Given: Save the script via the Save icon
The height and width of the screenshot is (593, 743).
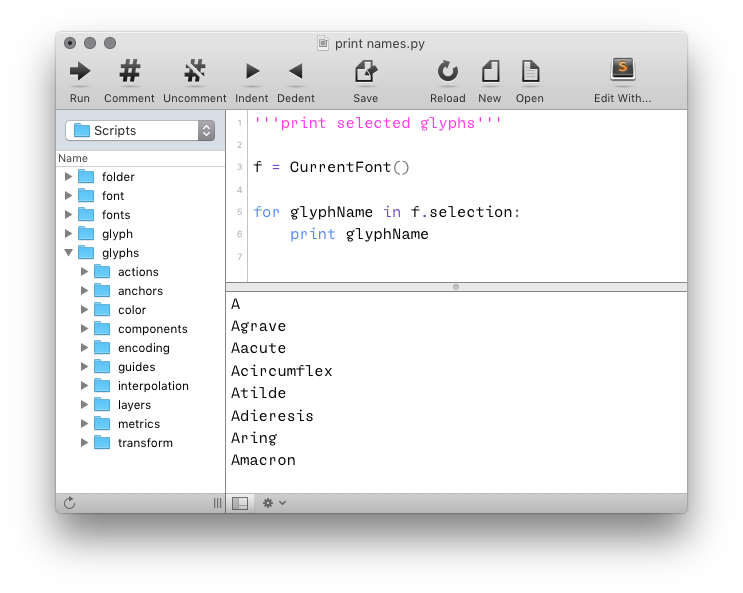Looking at the screenshot, I should coord(365,71).
